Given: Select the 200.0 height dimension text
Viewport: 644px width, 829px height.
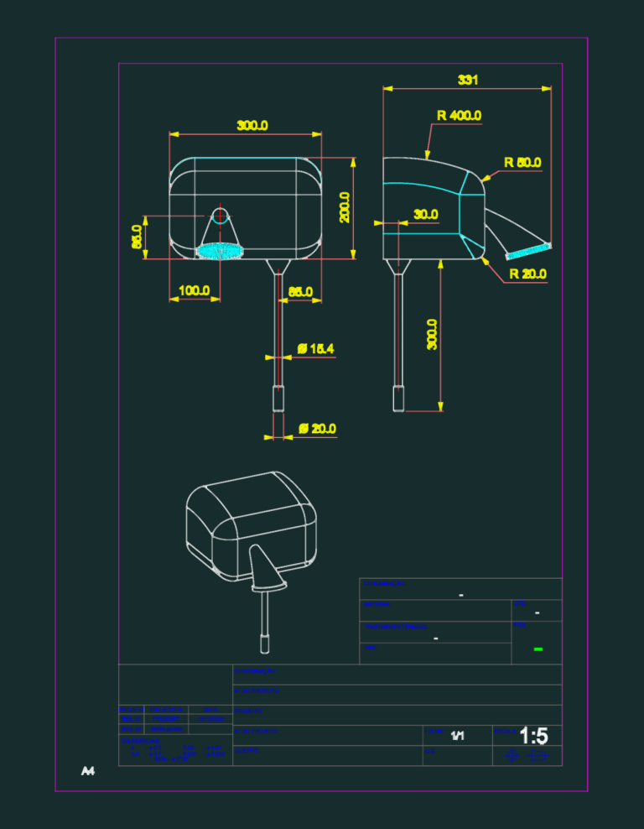Looking at the screenshot, I should point(345,207).
